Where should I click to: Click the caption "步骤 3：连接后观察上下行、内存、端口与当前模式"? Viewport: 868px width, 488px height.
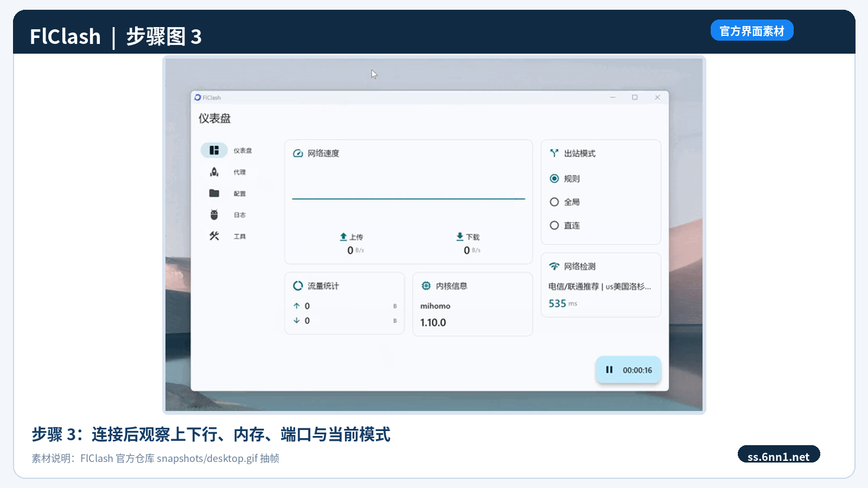coord(211,434)
